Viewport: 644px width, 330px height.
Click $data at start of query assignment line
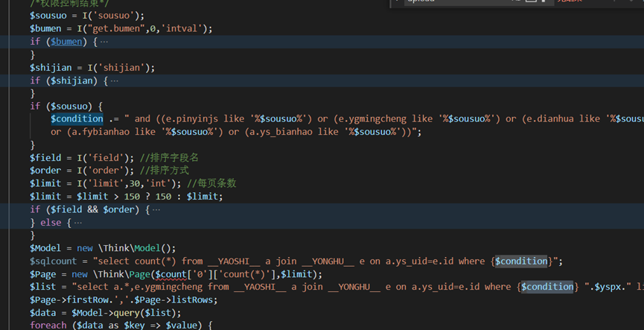click(42, 313)
